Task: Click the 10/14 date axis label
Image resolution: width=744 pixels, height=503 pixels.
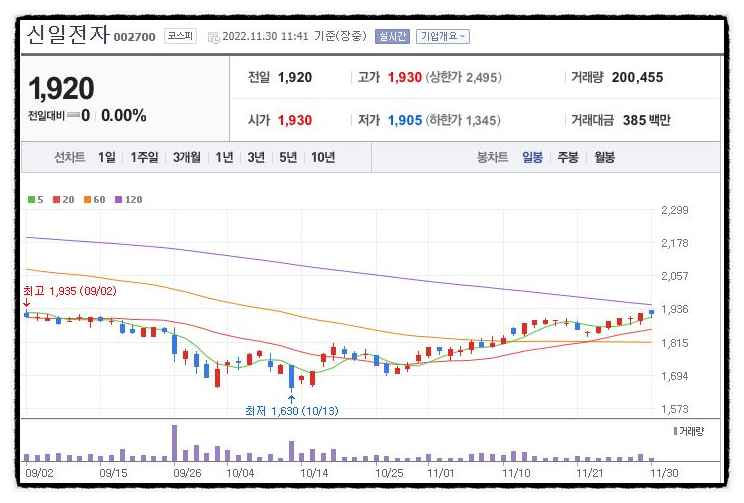Action: [x=314, y=473]
